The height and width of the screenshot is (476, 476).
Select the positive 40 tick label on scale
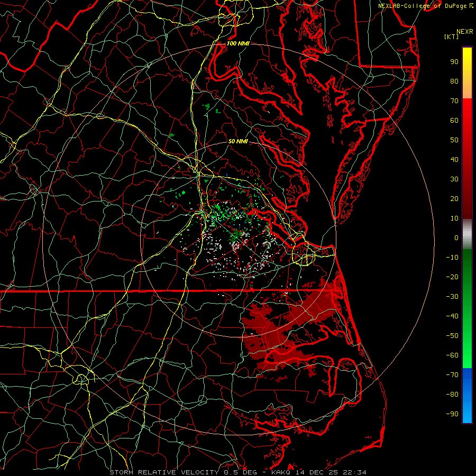[x=454, y=159]
